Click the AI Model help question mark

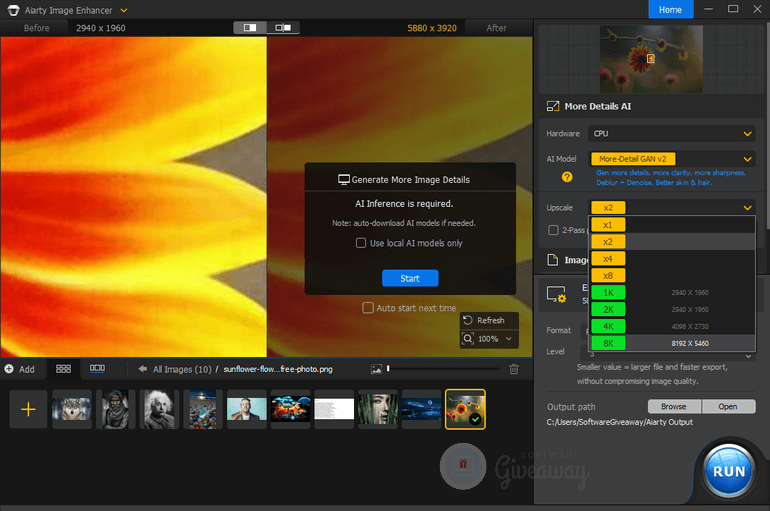(566, 177)
